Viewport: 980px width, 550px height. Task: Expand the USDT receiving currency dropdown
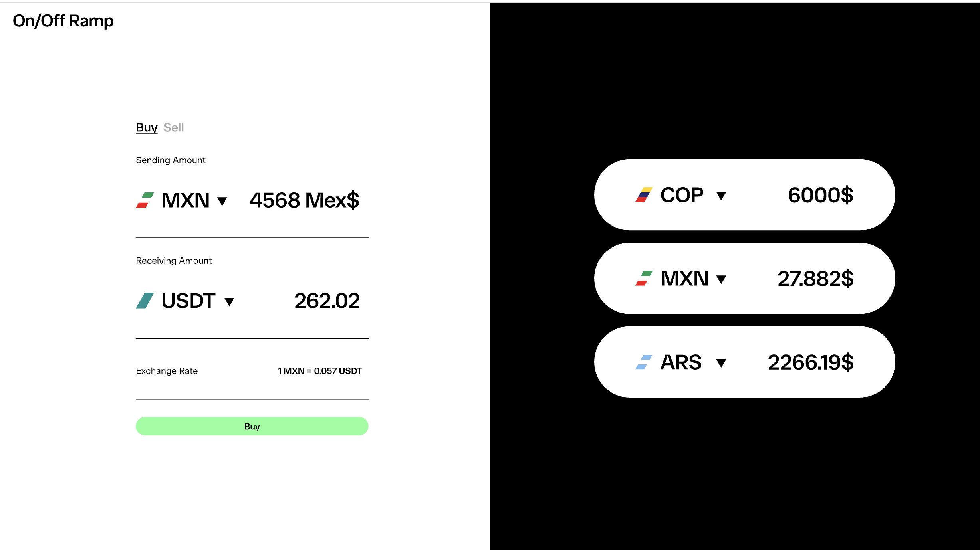pyautogui.click(x=229, y=301)
